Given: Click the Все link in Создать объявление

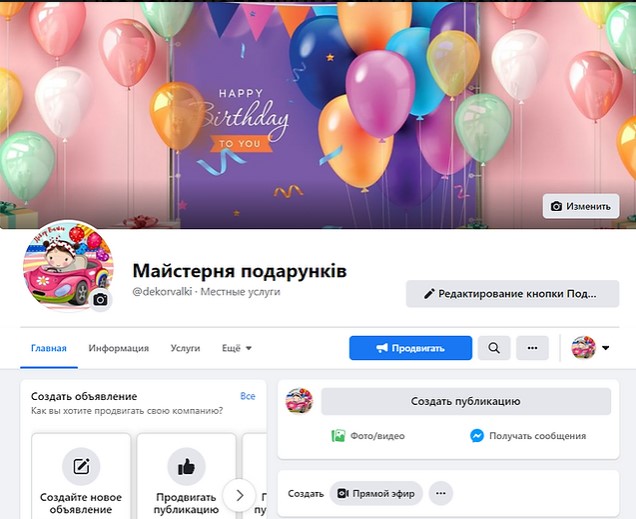Looking at the screenshot, I should click(x=247, y=396).
